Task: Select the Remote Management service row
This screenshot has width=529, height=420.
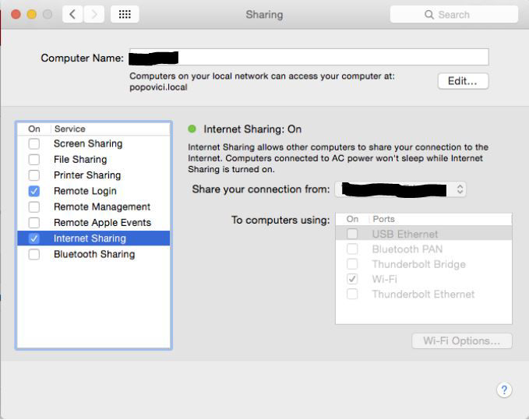Action: point(93,206)
